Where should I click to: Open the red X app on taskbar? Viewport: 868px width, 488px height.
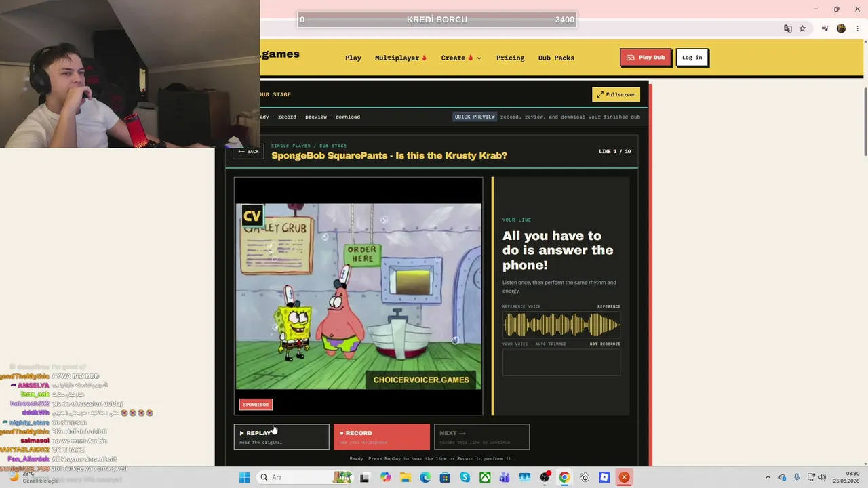click(624, 477)
